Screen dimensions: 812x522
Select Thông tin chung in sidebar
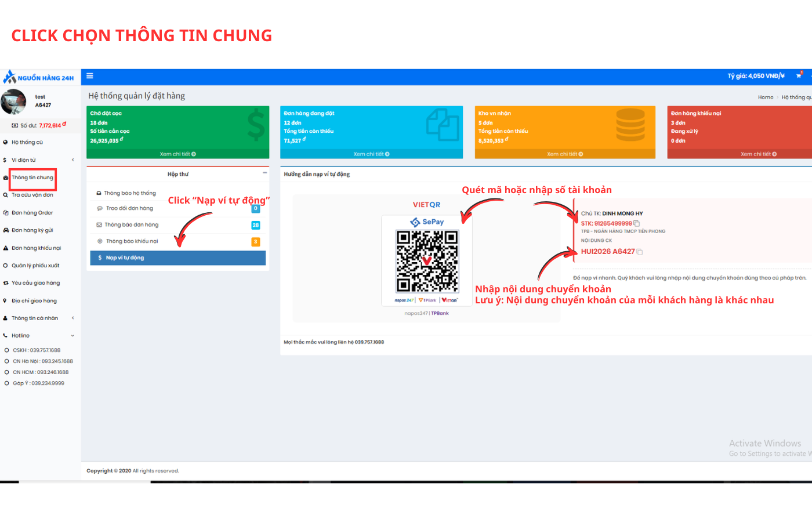[32, 177]
